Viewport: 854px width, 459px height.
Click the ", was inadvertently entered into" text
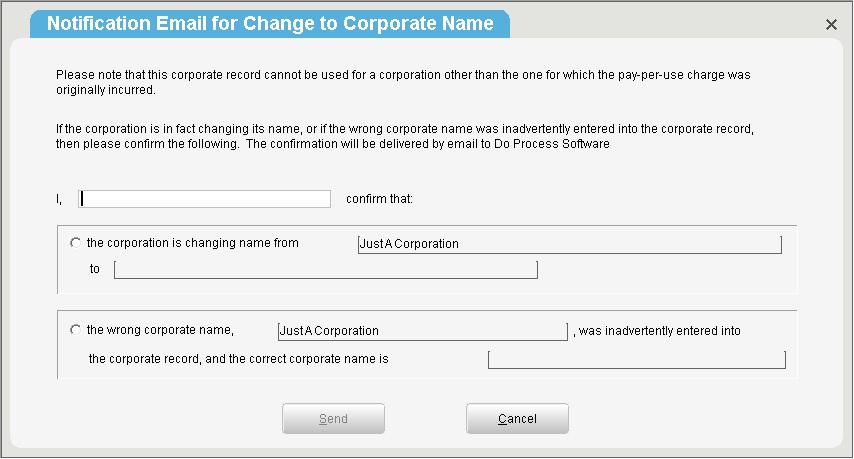(x=657, y=331)
